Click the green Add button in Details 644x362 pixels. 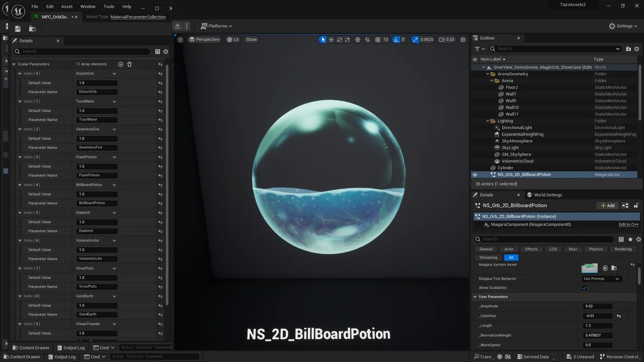(x=607, y=205)
